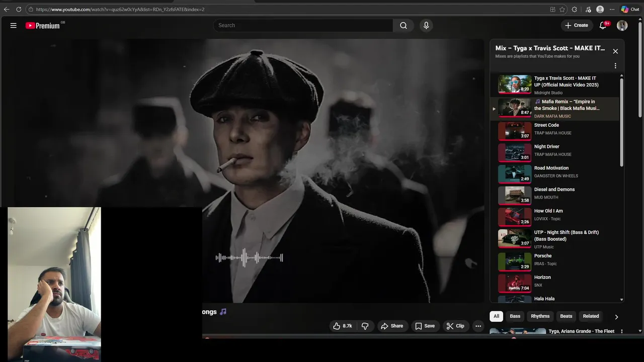Select the Bass filter chip
The width and height of the screenshot is (644, 362).
[x=515, y=316]
